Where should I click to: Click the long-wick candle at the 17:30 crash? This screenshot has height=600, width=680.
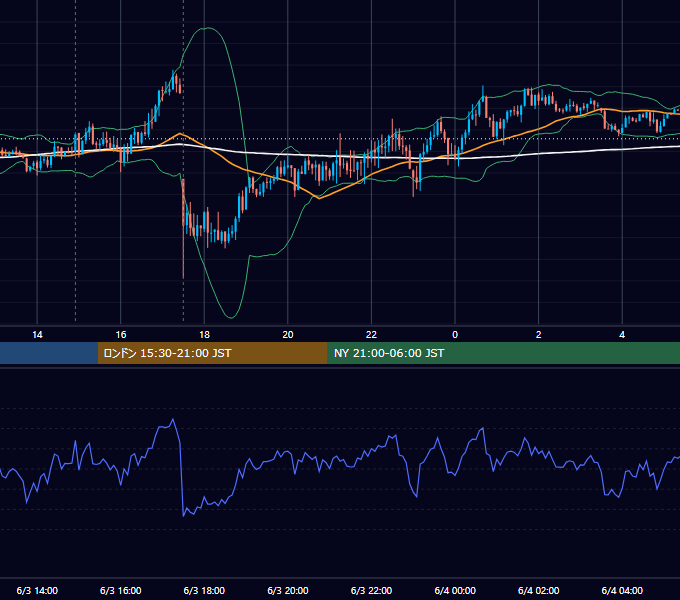pyautogui.click(x=183, y=228)
